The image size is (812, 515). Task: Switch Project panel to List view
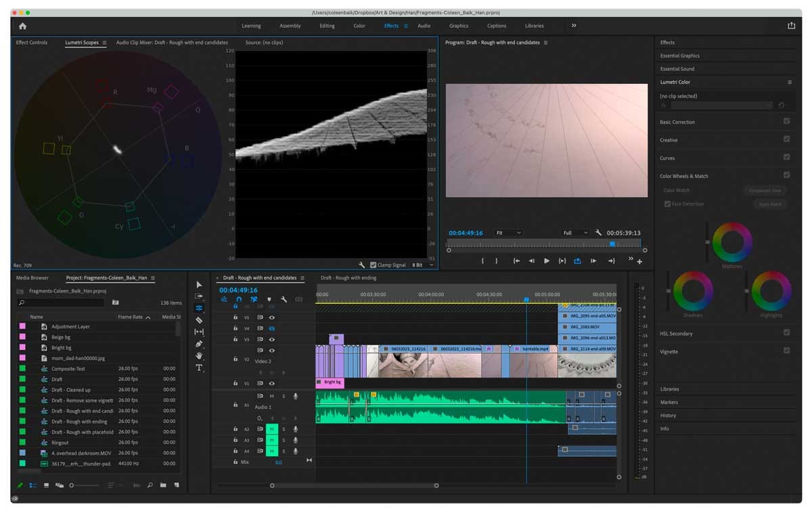[33, 485]
